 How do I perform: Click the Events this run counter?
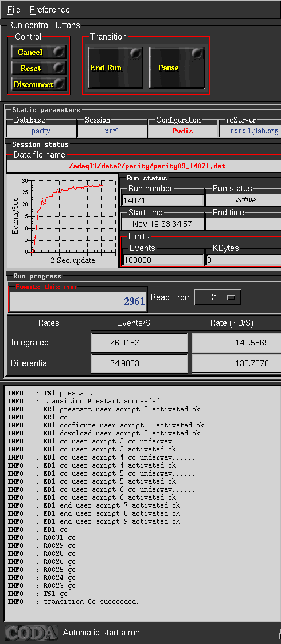point(78,301)
